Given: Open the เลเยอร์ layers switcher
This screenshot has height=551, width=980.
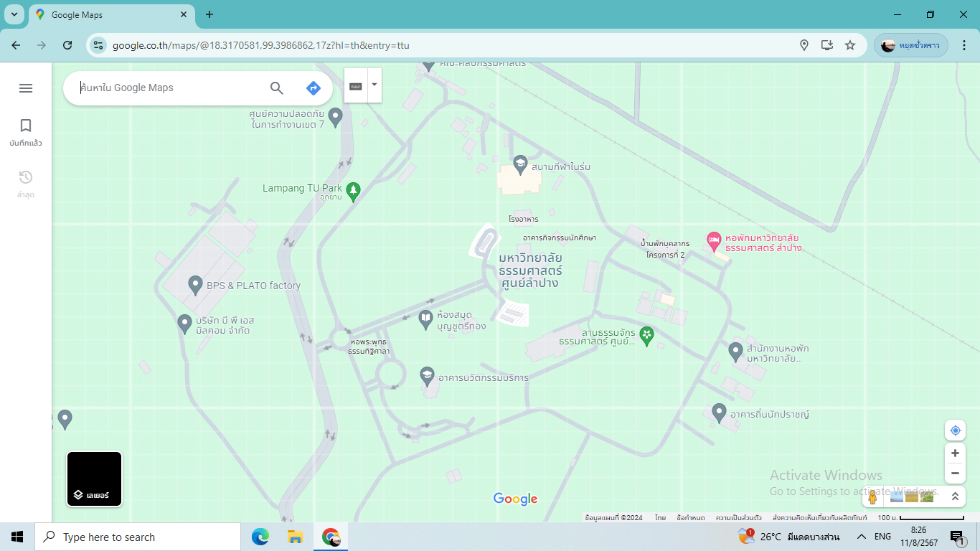Looking at the screenshot, I should point(95,479).
